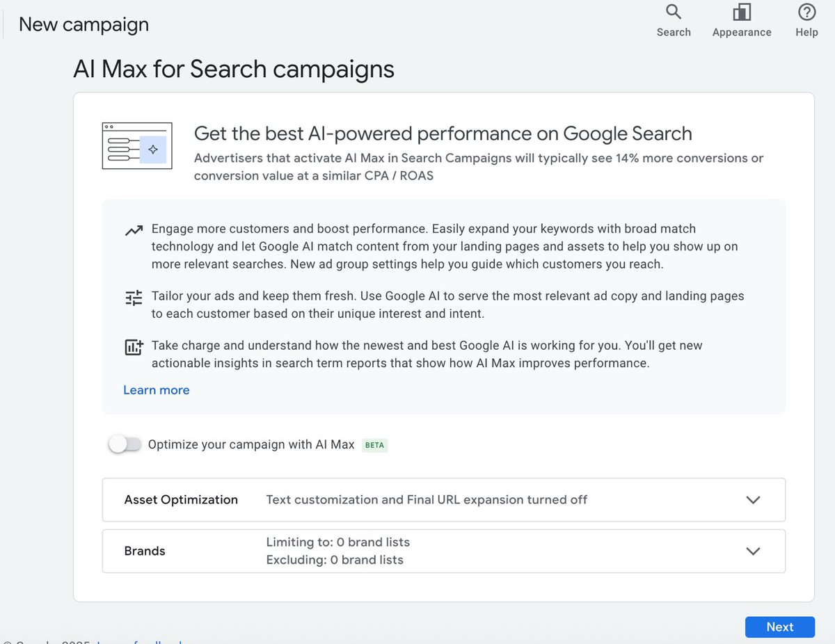Click the Brands row title
Screen dimensions: 835x644
click(x=145, y=551)
